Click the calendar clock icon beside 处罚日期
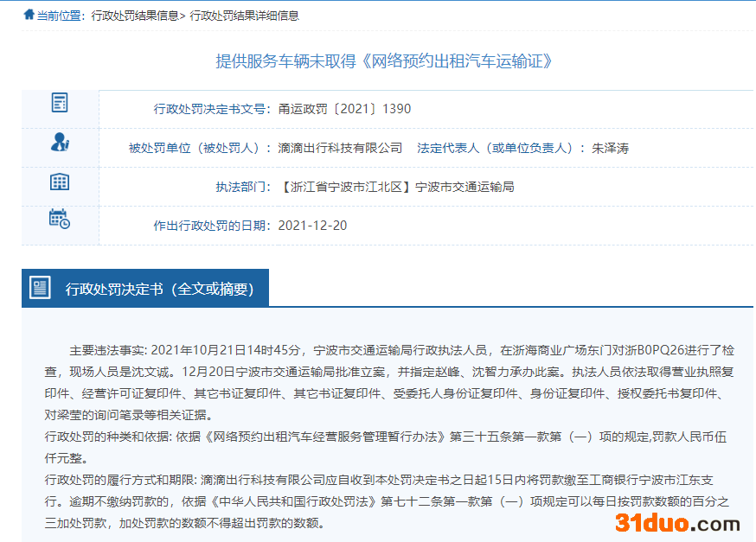Screen dimensions: 756x542 59,220
